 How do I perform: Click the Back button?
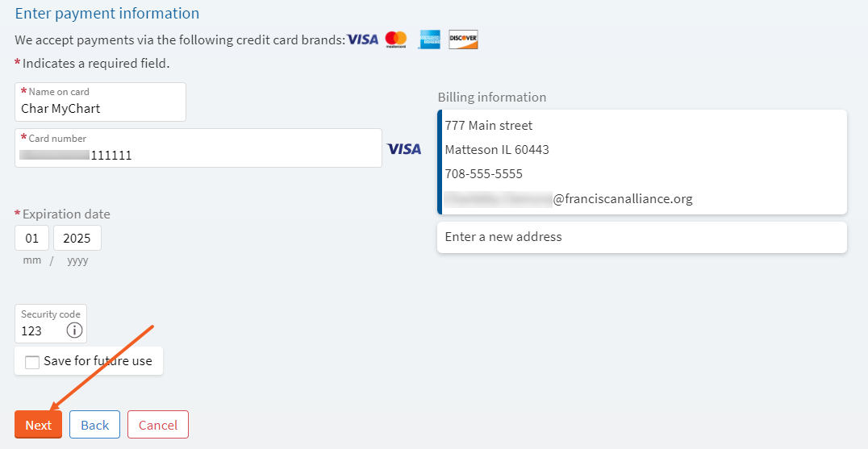coord(94,425)
